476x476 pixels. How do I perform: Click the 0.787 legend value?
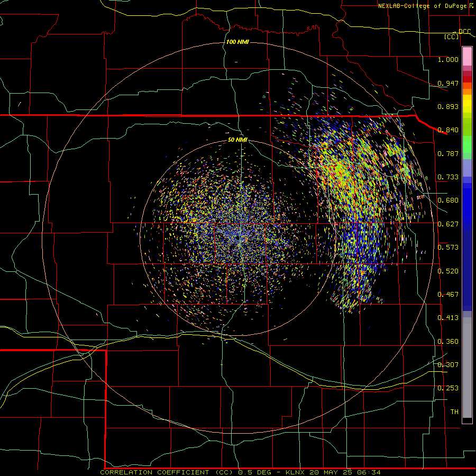coord(448,153)
